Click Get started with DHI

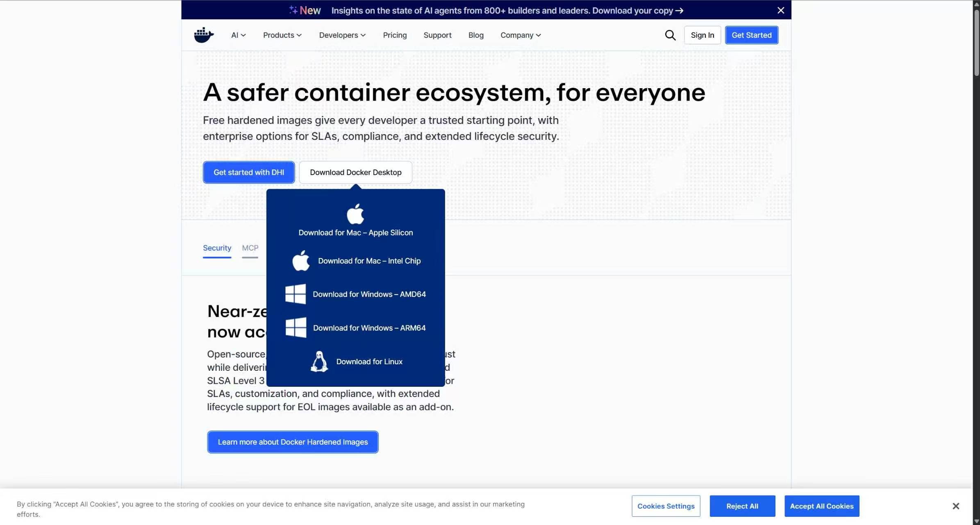[249, 172]
